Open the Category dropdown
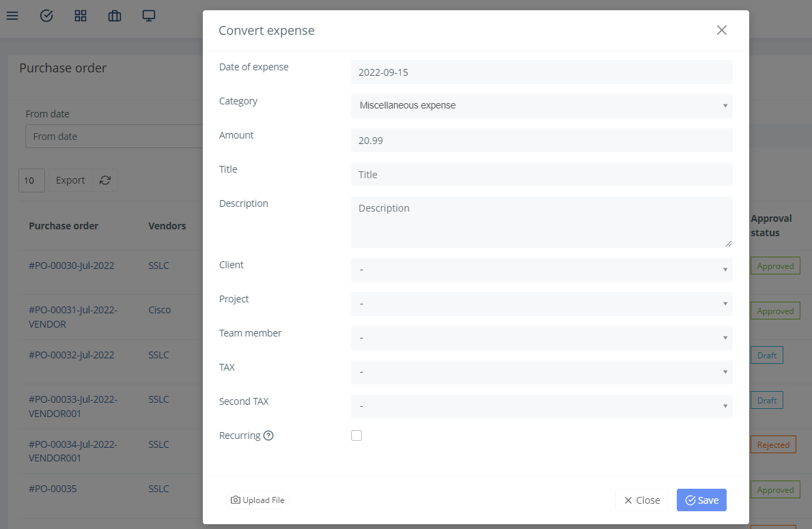Viewport: 812px width, 529px height. click(x=542, y=106)
